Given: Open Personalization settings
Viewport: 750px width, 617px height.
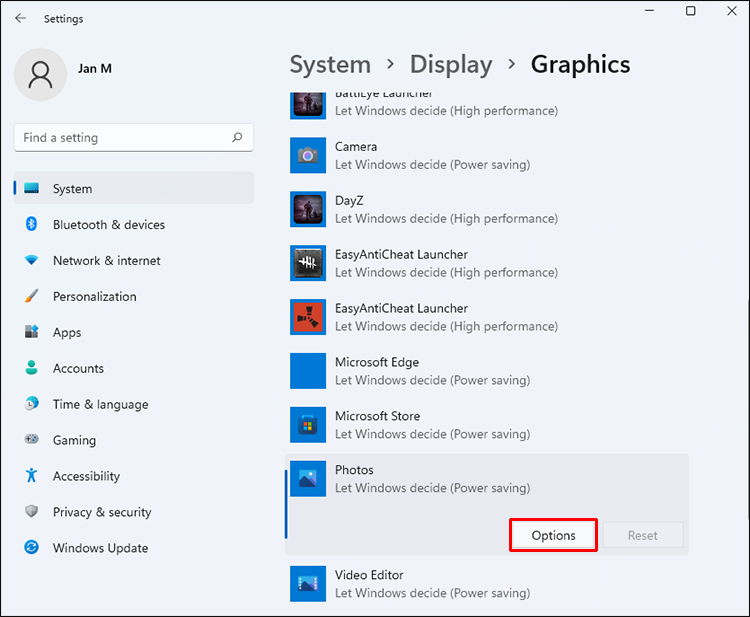Looking at the screenshot, I should [x=134, y=296].
